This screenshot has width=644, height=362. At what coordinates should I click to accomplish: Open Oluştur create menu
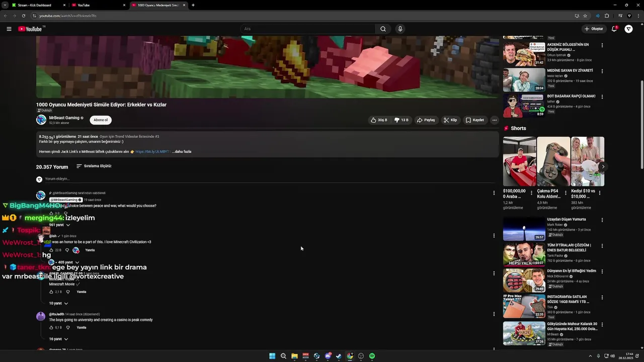coord(594,29)
